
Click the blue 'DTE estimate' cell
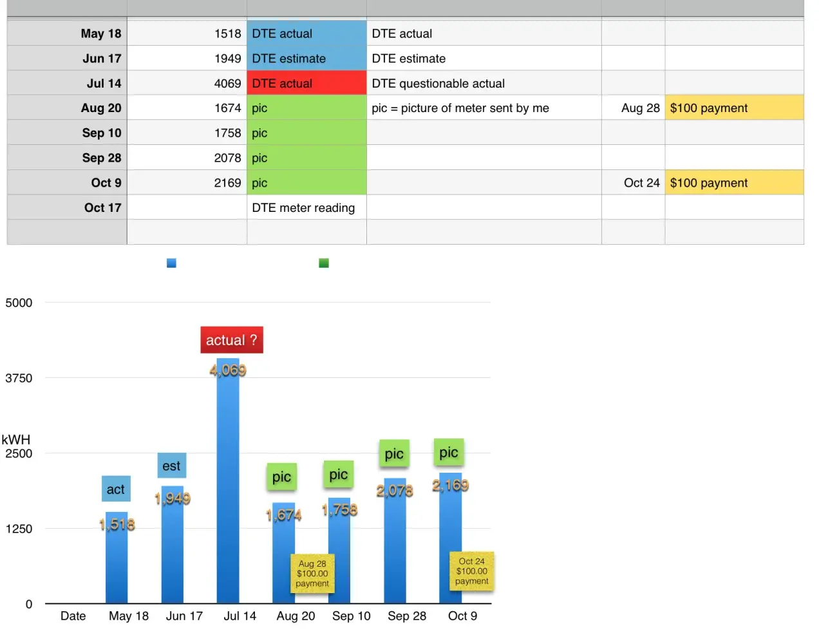(x=306, y=59)
